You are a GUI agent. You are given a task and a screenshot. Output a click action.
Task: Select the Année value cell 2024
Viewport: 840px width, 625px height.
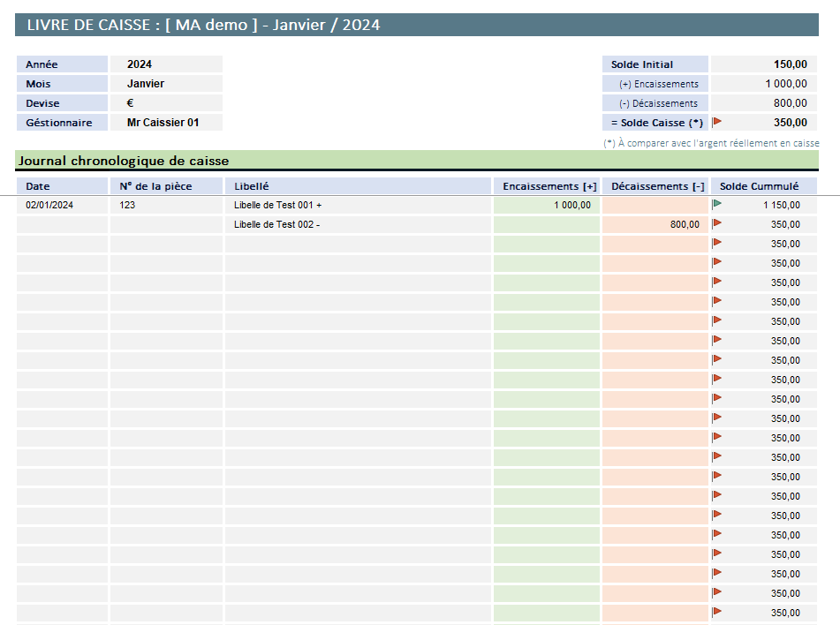tap(166, 64)
